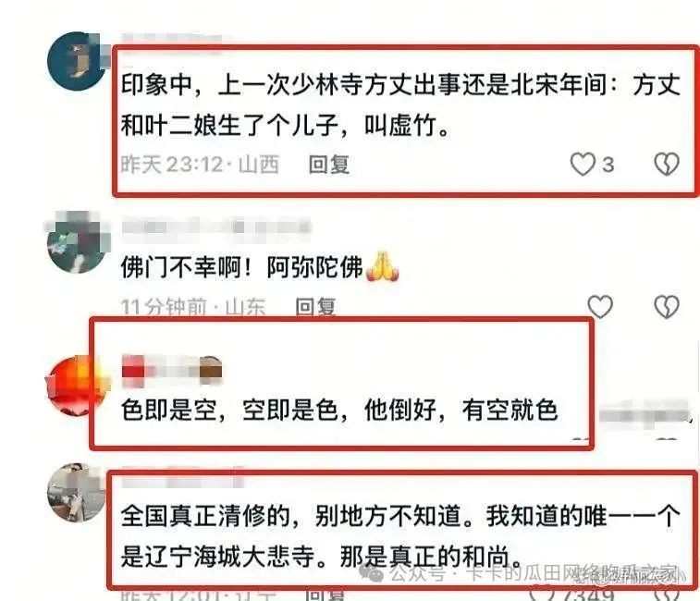The width and height of the screenshot is (700, 601).
Task: Open the fourth commenter's avatar photo
Action: 77,493
